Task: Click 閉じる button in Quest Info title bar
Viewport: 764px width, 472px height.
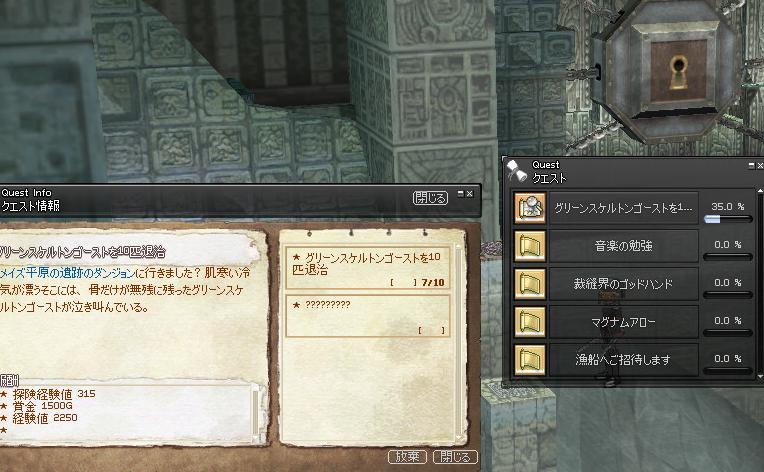Action: 430,198
